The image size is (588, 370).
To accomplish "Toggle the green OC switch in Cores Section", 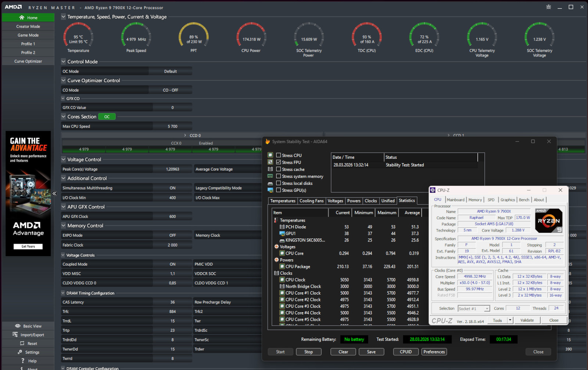I will coord(107,117).
